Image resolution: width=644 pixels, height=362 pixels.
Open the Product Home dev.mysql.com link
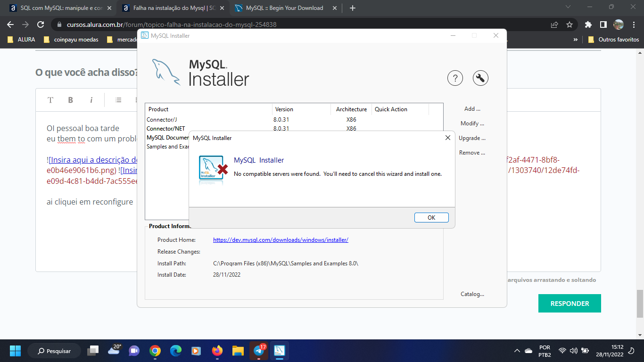[x=281, y=240]
